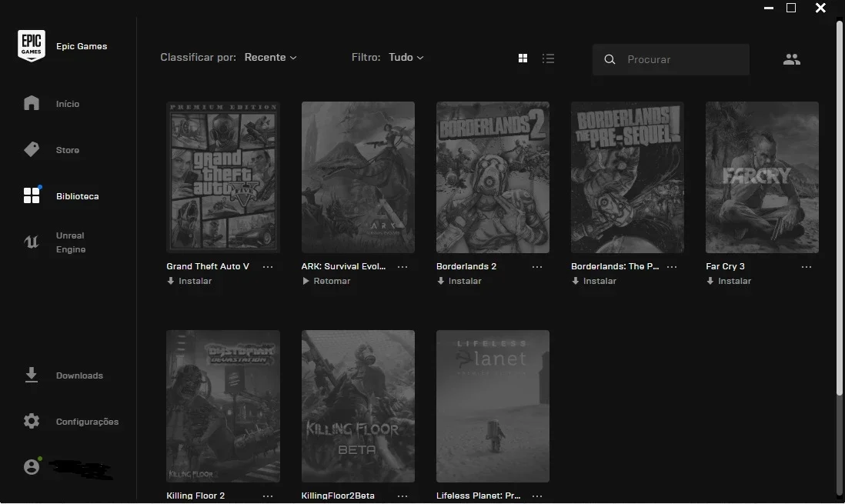This screenshot has height=504, width=845.
Task: Click Instalar under Grand Theft Auto V
Action: (189, 281)
